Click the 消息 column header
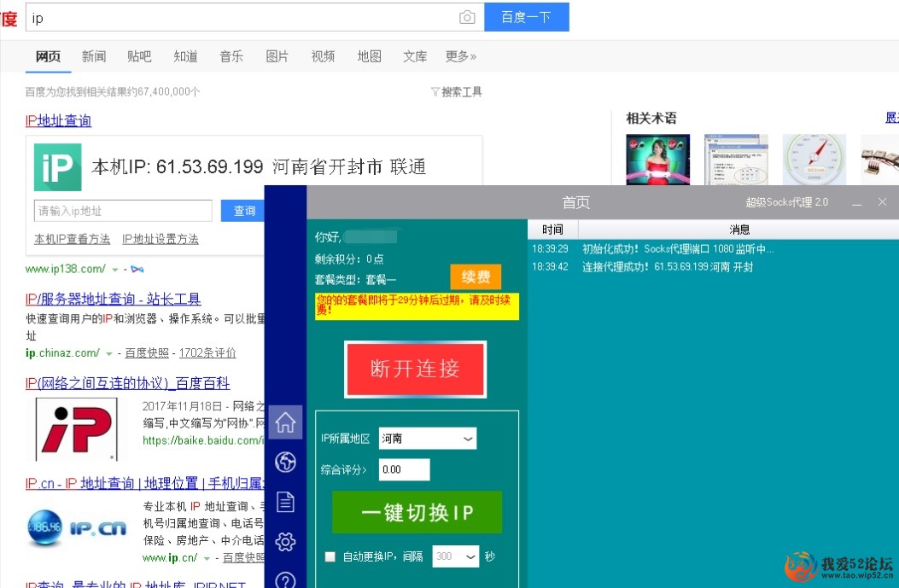899x588 pixels. [x=739, y=230]
